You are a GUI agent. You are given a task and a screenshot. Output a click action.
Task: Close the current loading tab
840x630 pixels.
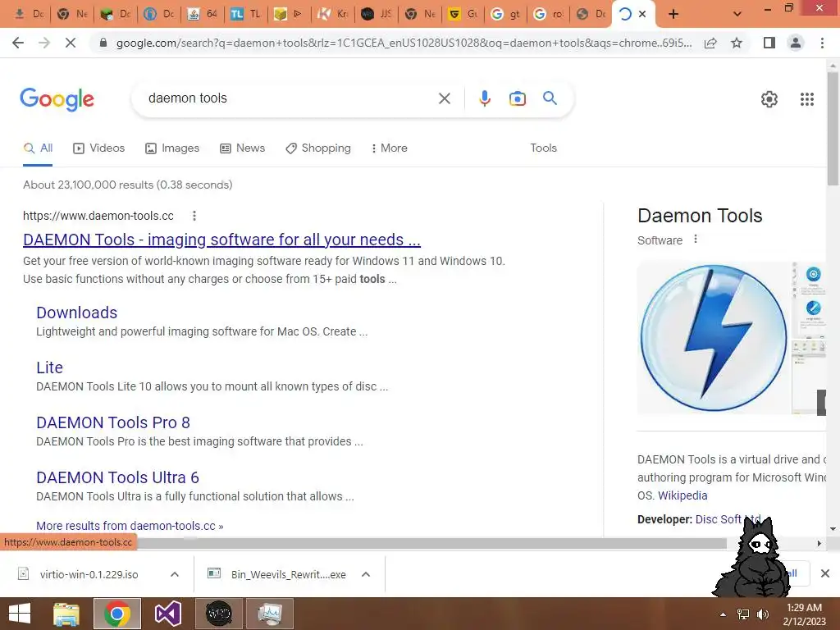click(x=643, y=14)
